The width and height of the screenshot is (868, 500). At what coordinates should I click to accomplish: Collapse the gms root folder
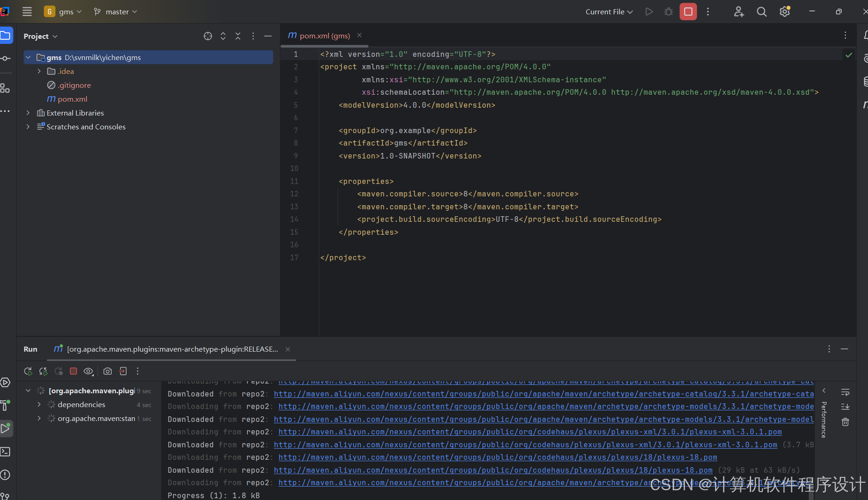click(28, 57)
